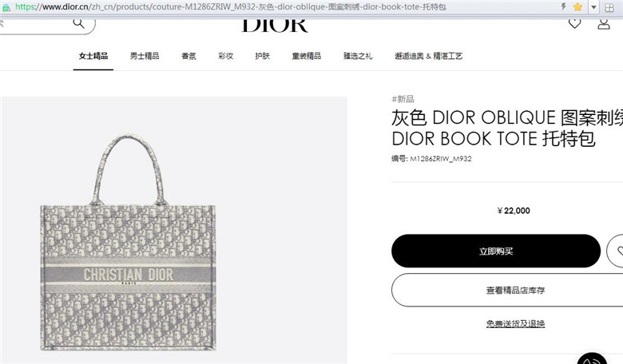The image size is (623, 364).
Task: Select the 香氛 navigation item
Action: (188, 56)
